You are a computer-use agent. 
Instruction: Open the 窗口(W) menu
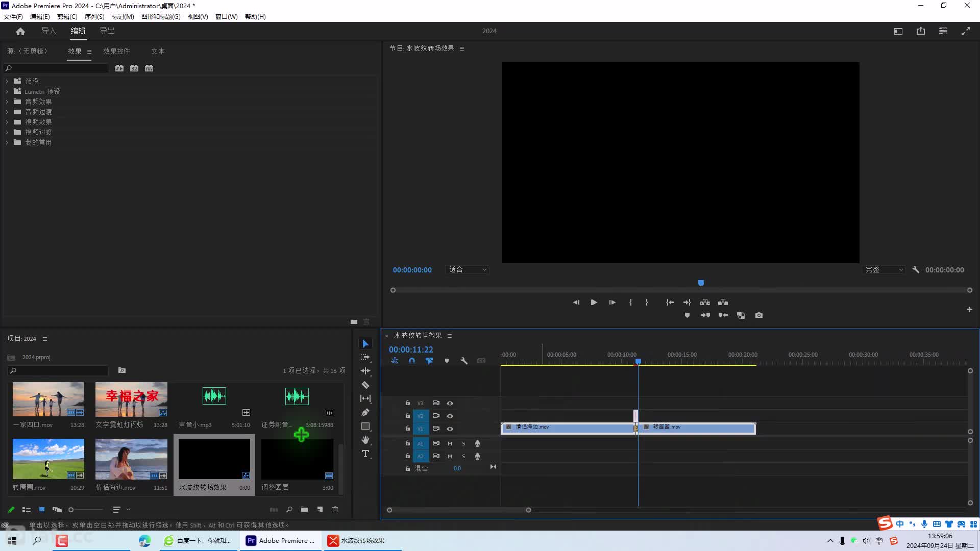tap(227, 16)
